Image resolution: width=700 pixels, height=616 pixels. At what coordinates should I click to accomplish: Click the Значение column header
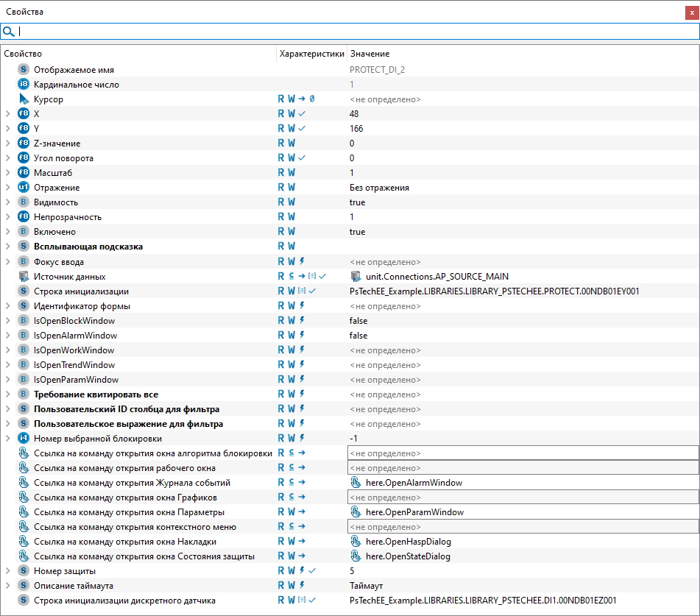[370, 54]
